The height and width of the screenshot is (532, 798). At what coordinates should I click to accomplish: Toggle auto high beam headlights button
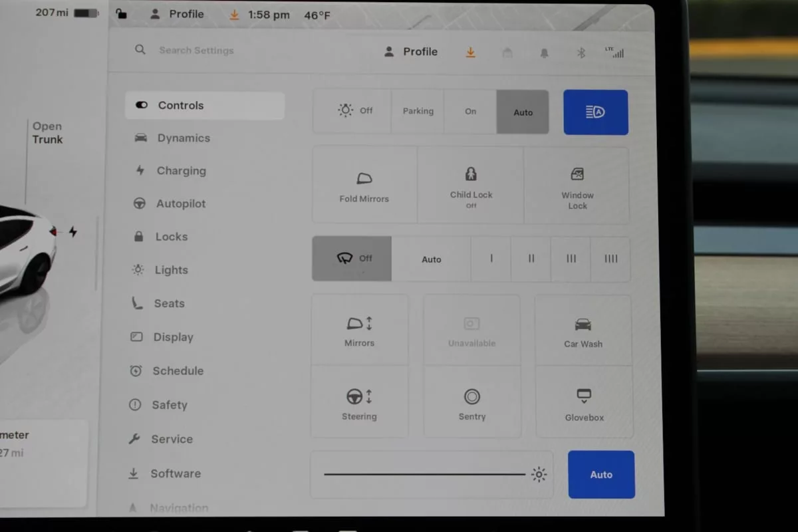point(595,112)
